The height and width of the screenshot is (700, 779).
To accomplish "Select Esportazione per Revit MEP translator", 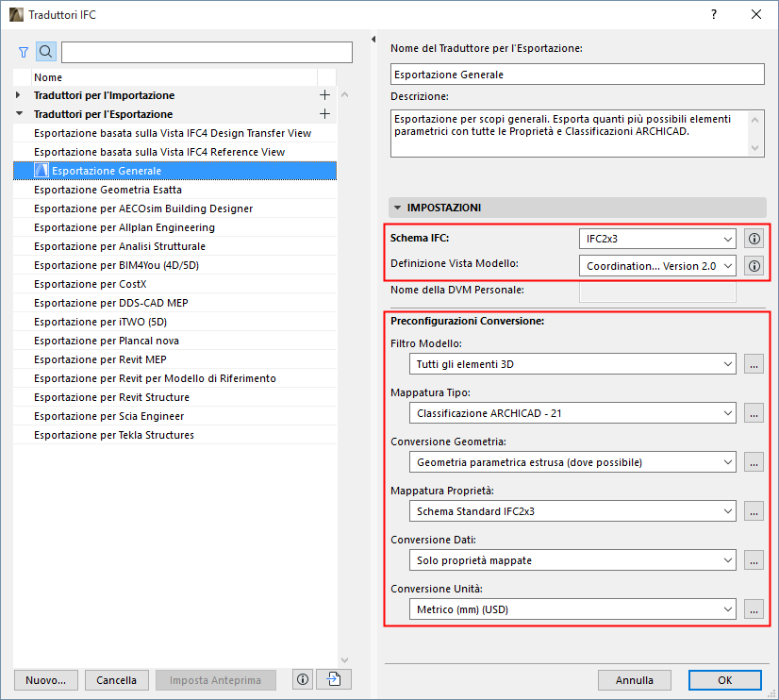I will 100,359.
